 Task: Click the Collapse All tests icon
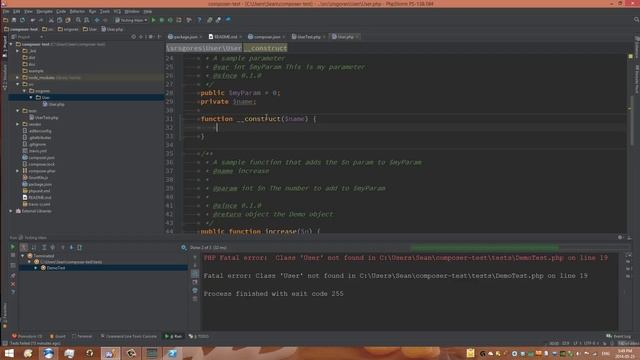coord(53,247)
